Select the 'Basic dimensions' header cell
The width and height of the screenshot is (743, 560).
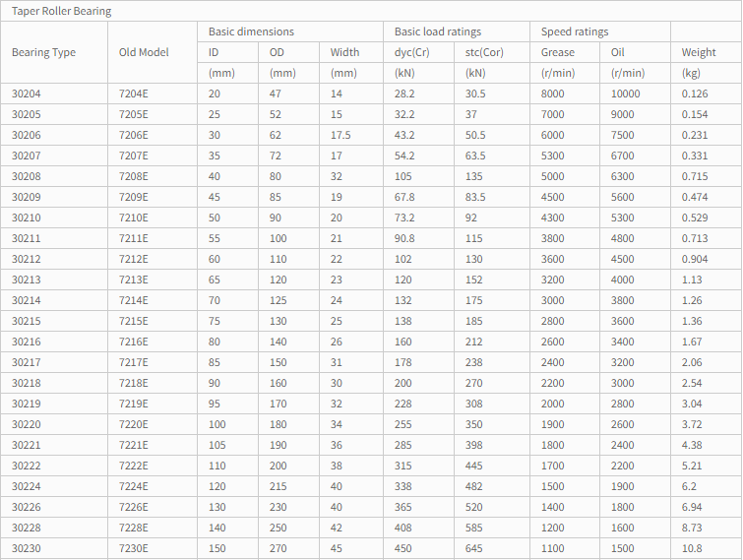coord(251,31)
